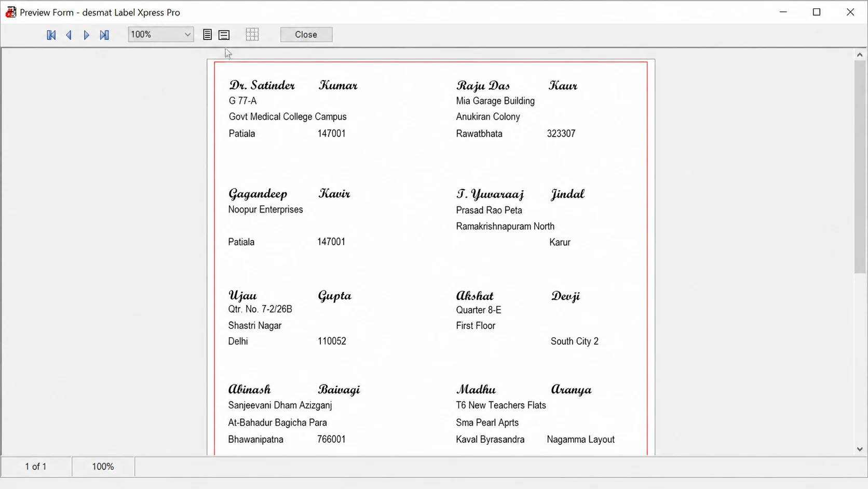The height and width of the screenshot is (489, 868).
Task: Maximize the Preview Form window
Action: pyautogui.click(x=817, y=12)
